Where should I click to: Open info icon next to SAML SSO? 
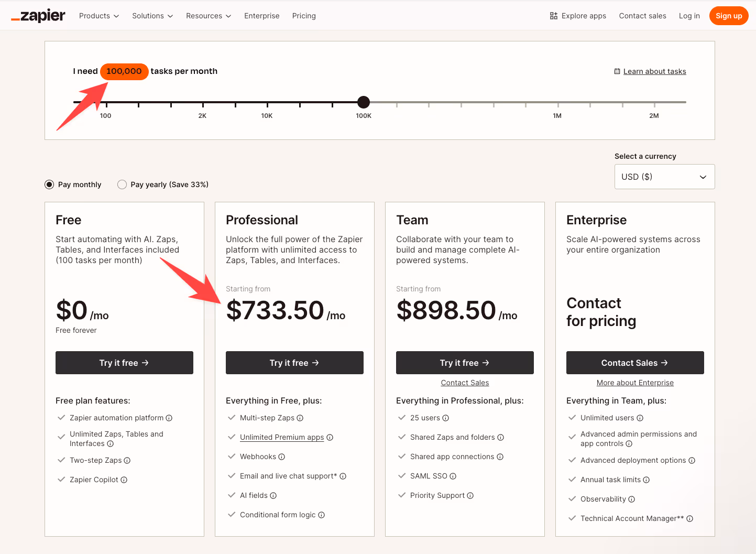(x=453, y=476)
